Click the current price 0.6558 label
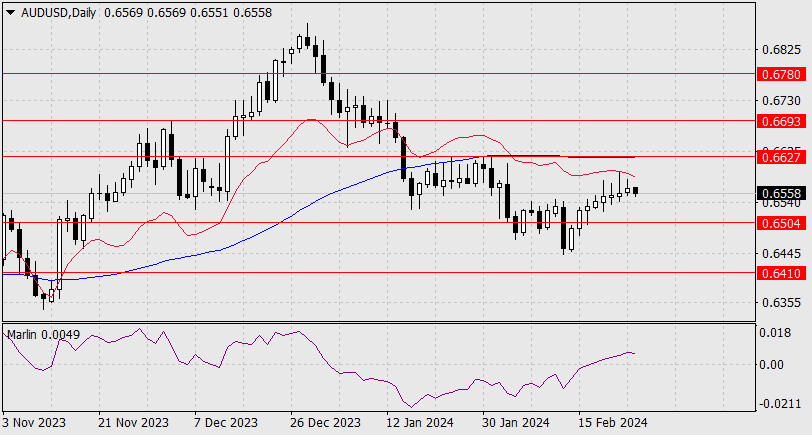The image size is (812, 435). click(x=781, y=193)
